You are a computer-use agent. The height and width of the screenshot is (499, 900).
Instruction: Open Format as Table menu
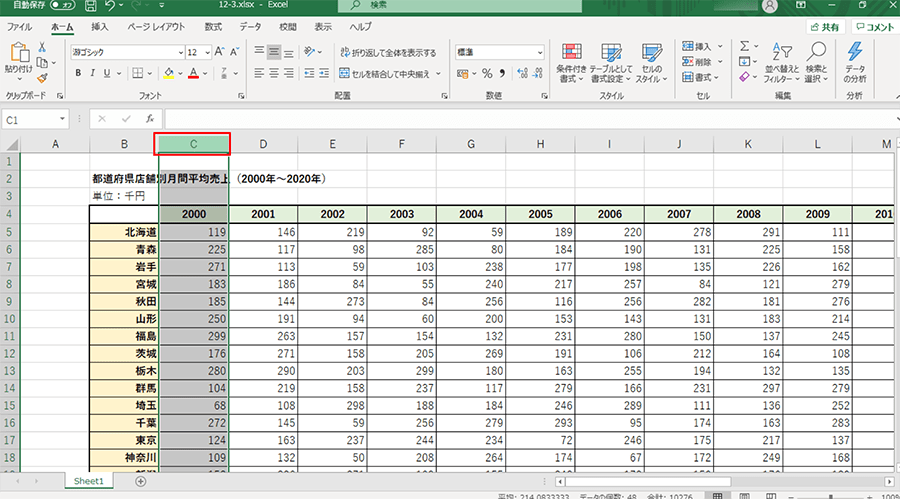[611, 63]
